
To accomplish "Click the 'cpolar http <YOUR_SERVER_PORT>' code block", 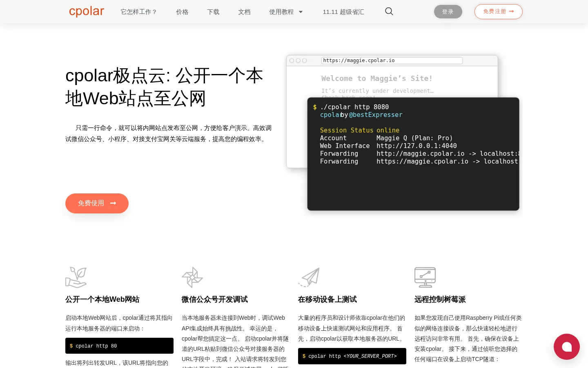I will [x=352, y=356].
